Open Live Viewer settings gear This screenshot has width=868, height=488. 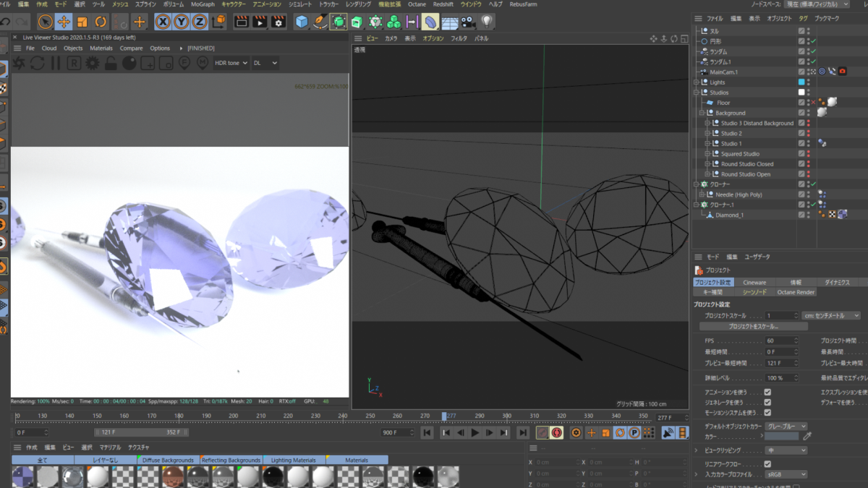(x=92, y=64)
